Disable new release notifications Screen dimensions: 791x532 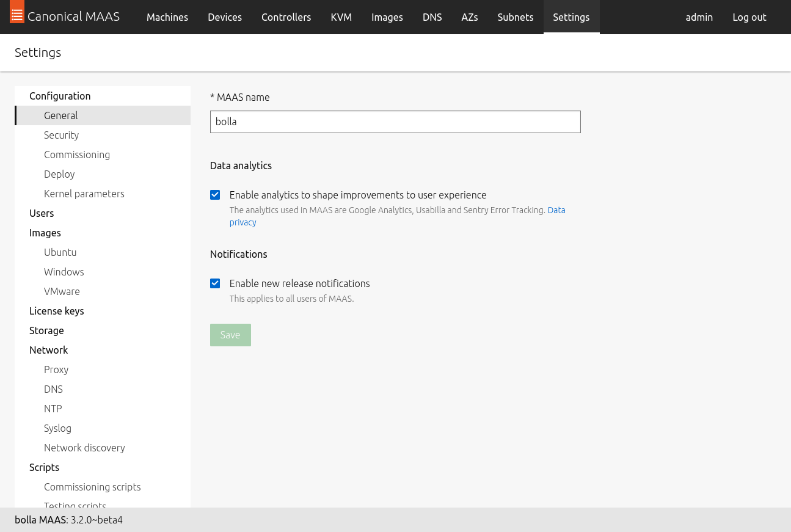pos(215,283)
